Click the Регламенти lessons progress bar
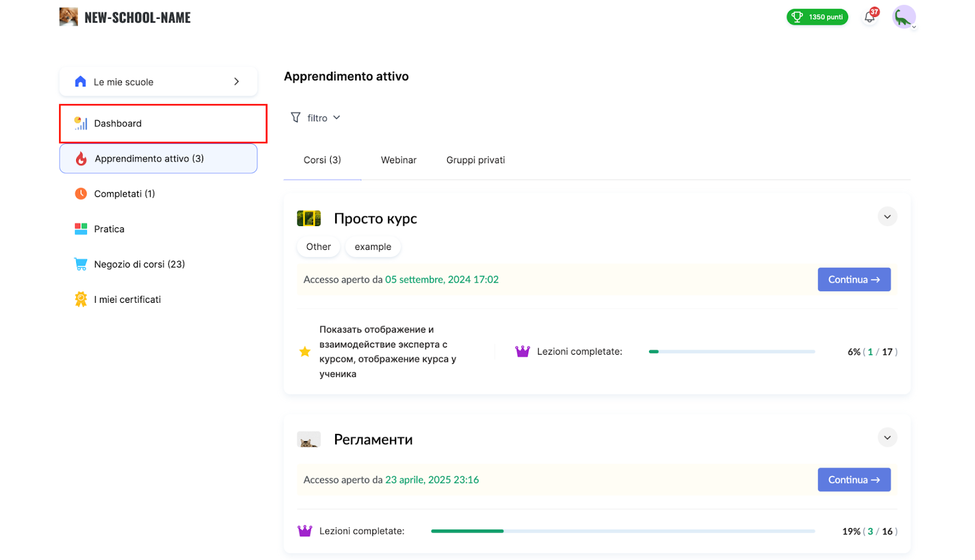 [622, 531]
